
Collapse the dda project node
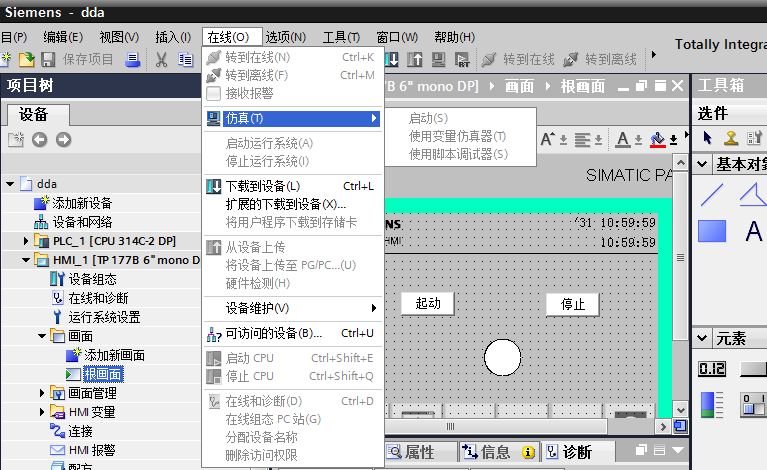[10, 184]
